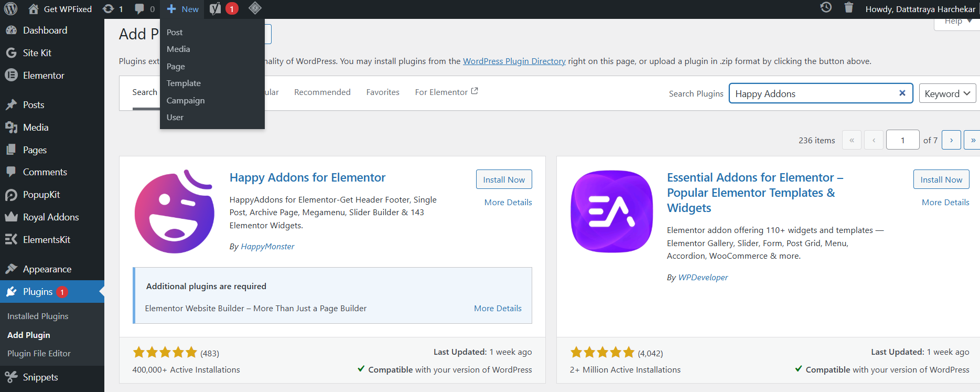Open WPDeveloper author link

[703, 278]
